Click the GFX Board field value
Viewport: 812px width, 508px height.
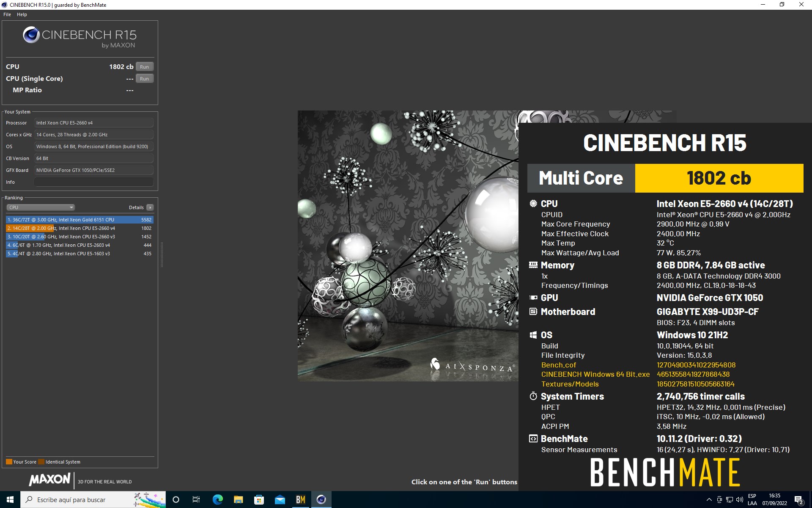pyautogui.click(x=94, y=170)
